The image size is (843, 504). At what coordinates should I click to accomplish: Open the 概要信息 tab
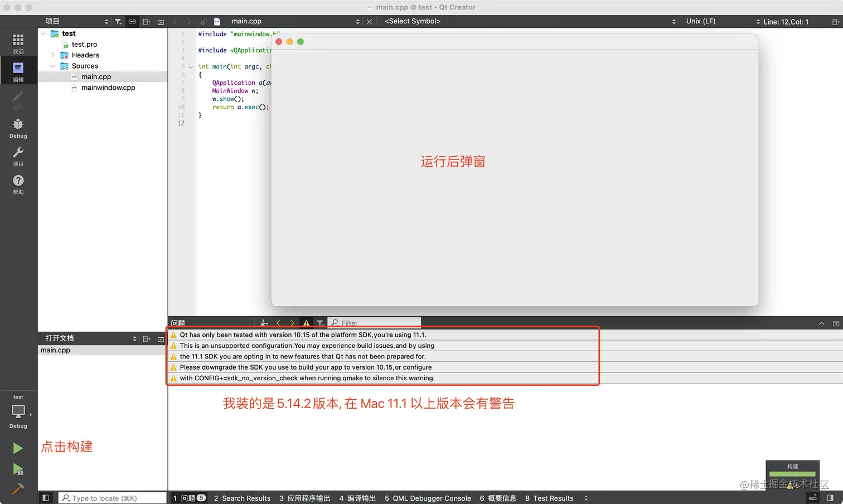(498, 498)
